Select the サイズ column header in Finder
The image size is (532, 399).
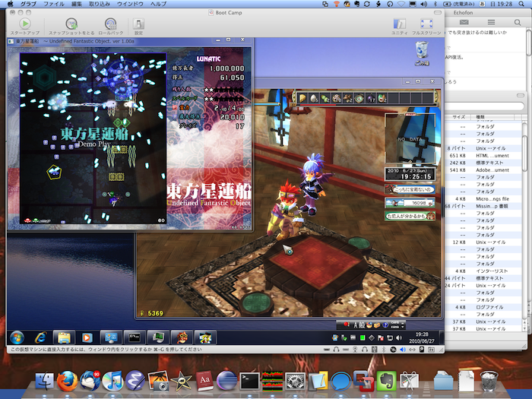coord(458,117)
